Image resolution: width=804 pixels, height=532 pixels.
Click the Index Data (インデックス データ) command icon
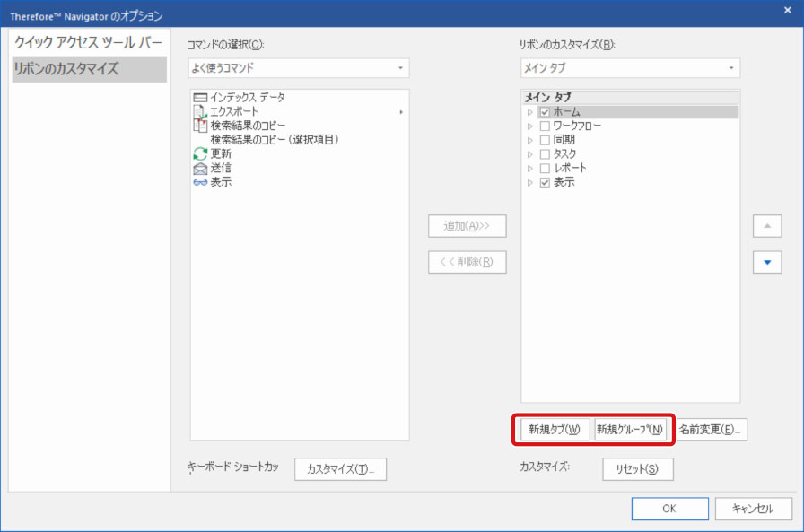click(x=200, y=97)
